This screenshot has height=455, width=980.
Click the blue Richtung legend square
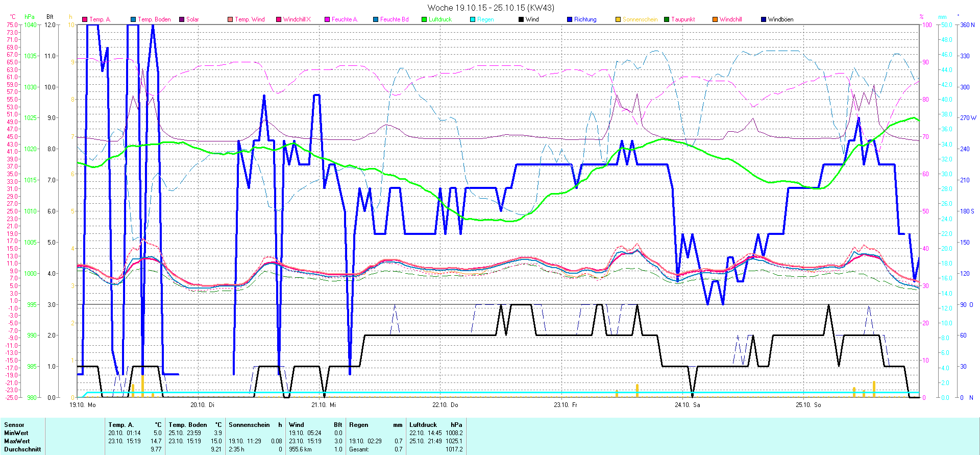(570, 19)
